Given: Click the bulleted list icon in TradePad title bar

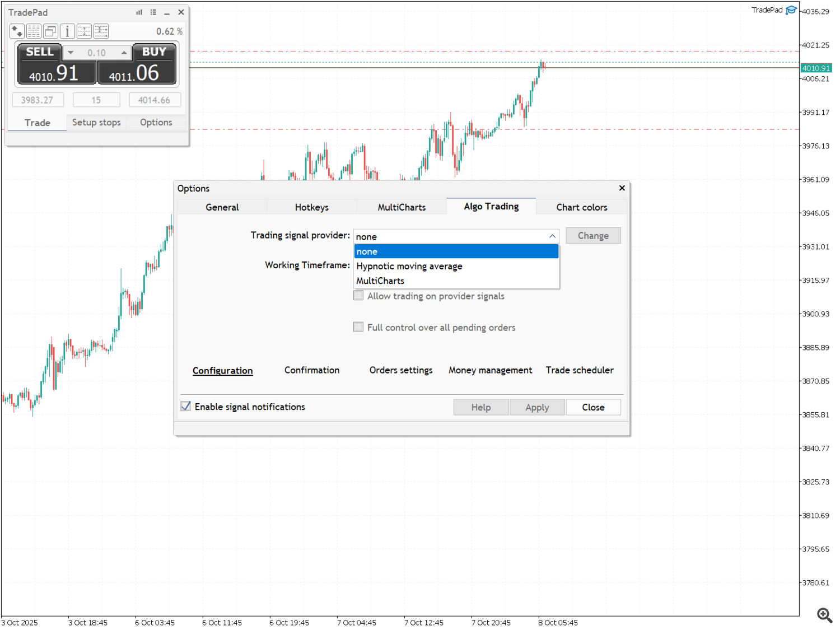Looking at the screenshot, I should click(153, 12).
